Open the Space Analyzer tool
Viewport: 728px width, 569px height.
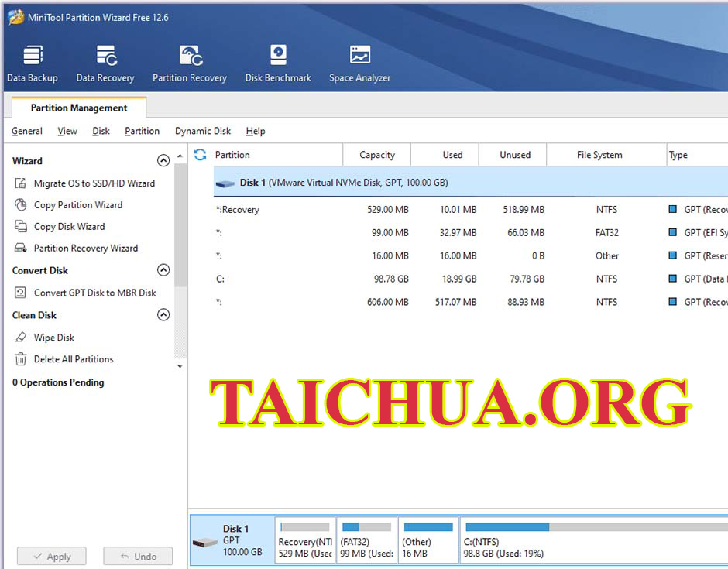pyautogui.click(x=359, y=63)
